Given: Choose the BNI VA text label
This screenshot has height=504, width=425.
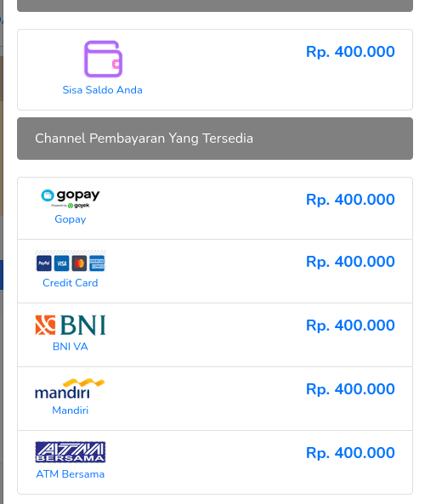Looking at the screenshot, I should [71, 347].
